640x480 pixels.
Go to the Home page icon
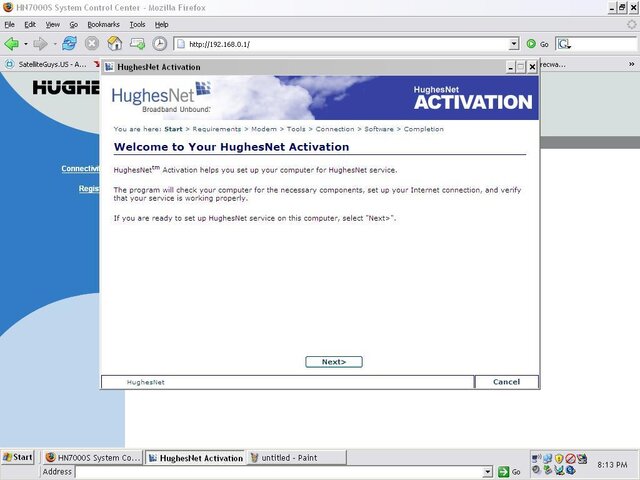115,44
